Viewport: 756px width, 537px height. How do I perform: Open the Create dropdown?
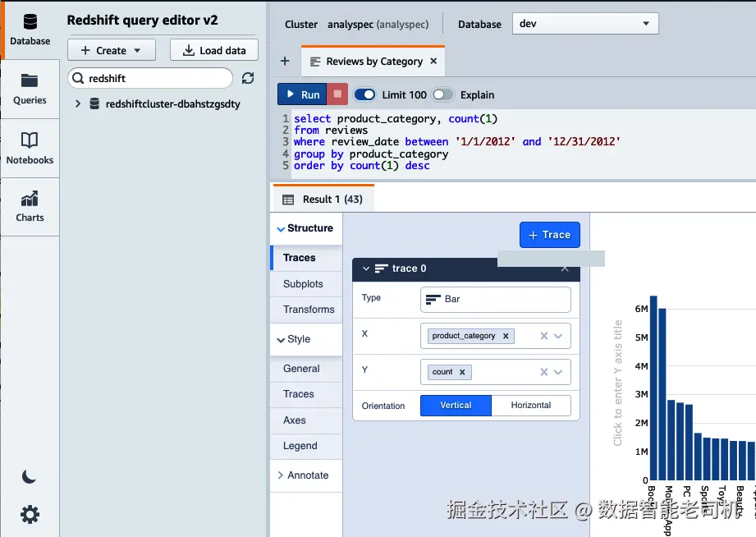(112, 50)
